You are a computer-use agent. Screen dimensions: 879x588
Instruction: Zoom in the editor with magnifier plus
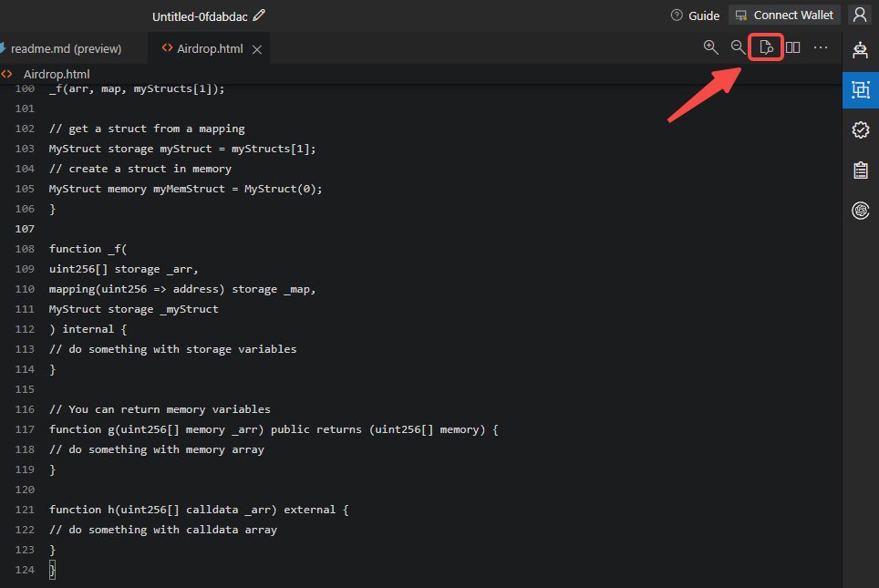(x=711, y=47)
